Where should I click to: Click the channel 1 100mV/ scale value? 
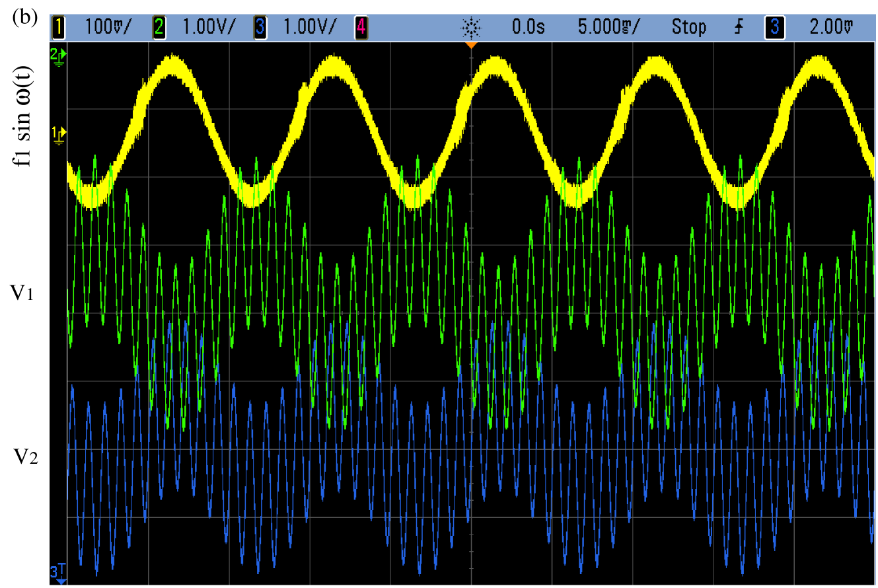coord(108,28)
